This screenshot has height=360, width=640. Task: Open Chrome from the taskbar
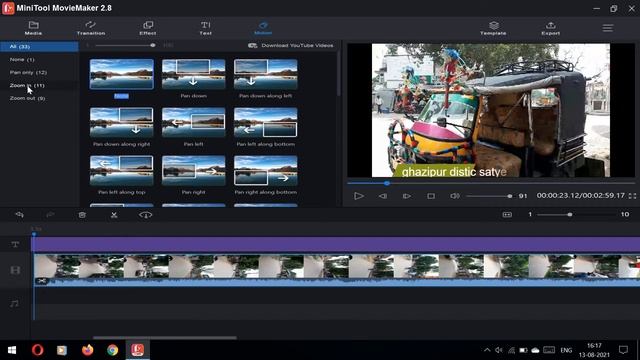pos(113,350)
